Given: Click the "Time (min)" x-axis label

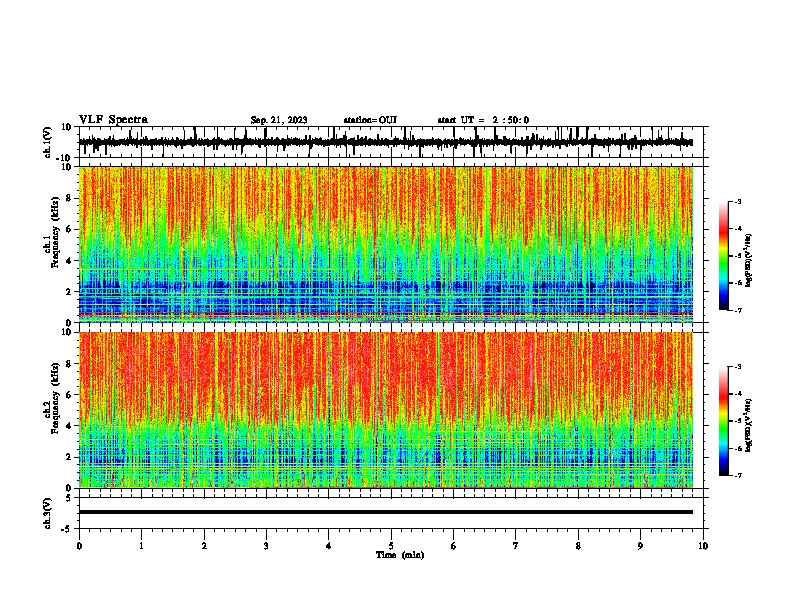Looking at the screenshot, I should click(400, 555).
